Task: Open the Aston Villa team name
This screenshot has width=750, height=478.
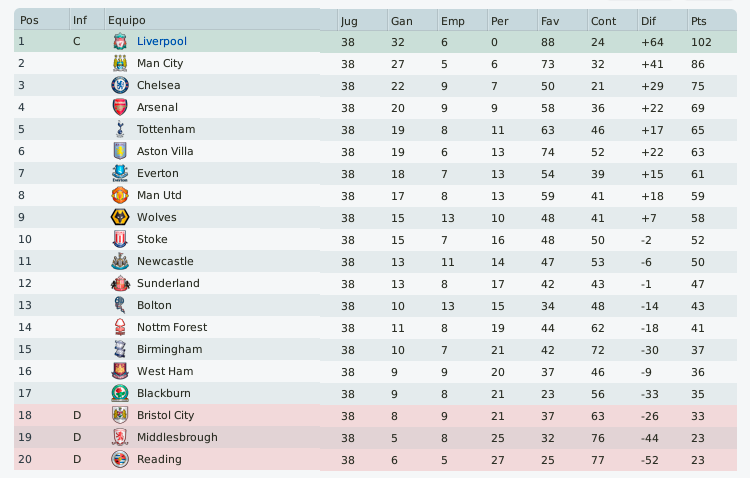Action: pos(165,152)
